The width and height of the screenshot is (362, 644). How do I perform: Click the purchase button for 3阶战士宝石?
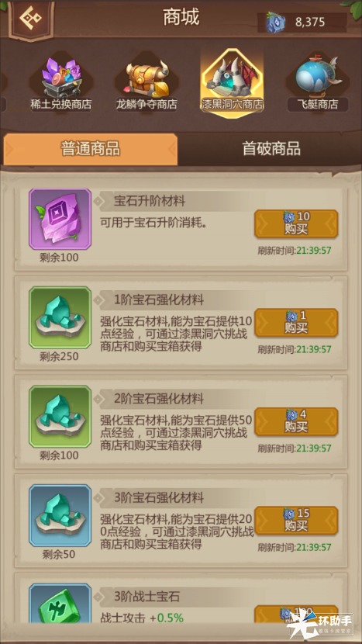(296, 614)
